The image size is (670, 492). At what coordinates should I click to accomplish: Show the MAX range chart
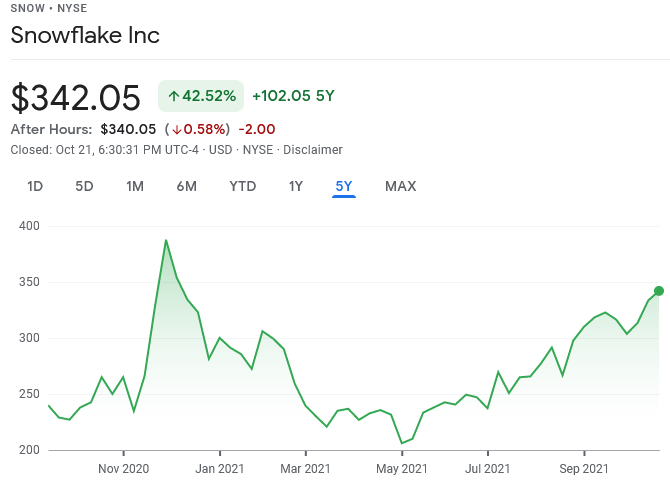click(x=400, y=186)
